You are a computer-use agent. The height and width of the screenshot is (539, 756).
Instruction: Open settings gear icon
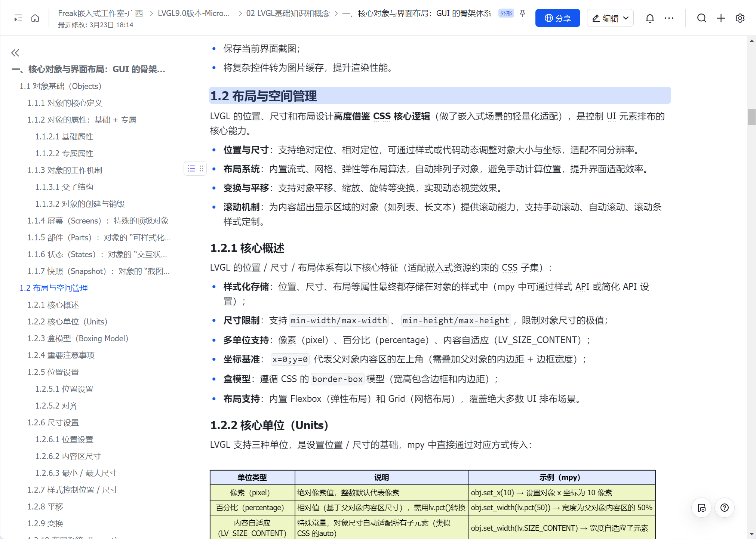pyautogui.click(x=740, y=18)
